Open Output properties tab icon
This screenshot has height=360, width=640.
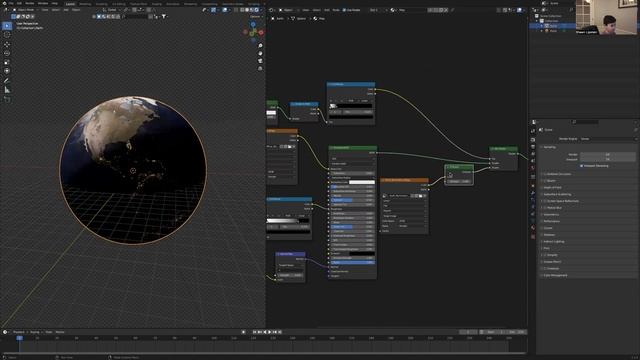click(533, 147)
